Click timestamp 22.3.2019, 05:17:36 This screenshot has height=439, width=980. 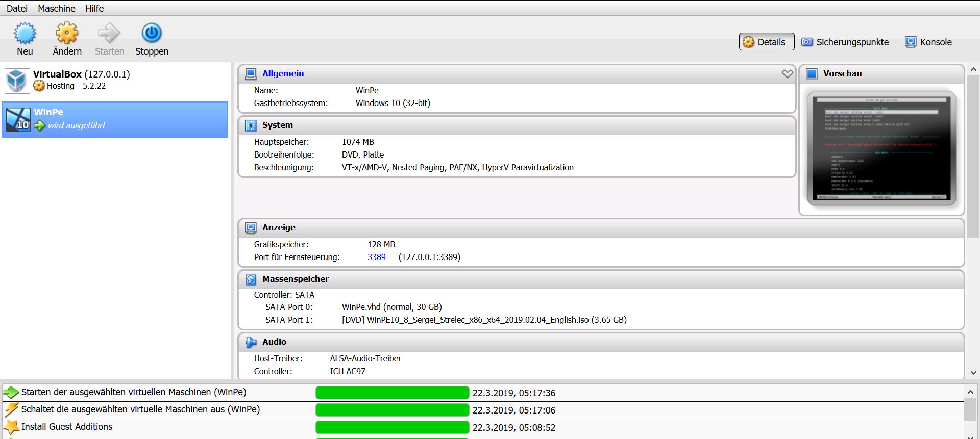[x=514, y=393]
